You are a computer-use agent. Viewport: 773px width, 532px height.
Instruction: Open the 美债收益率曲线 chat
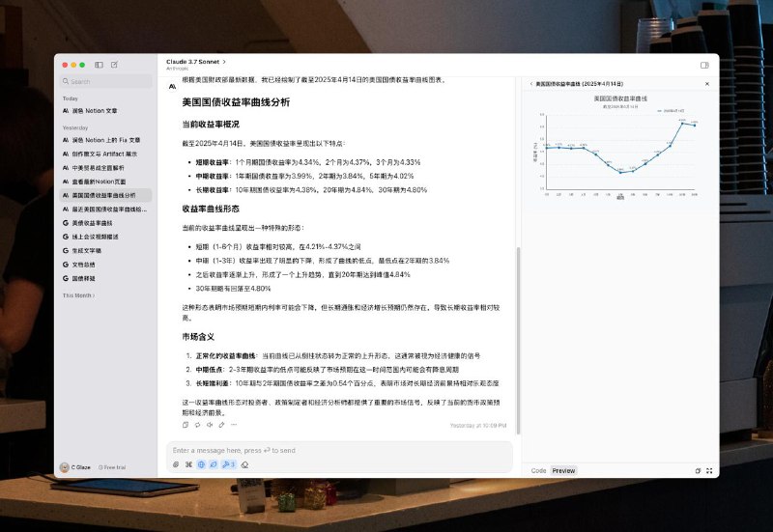point(92,222)
